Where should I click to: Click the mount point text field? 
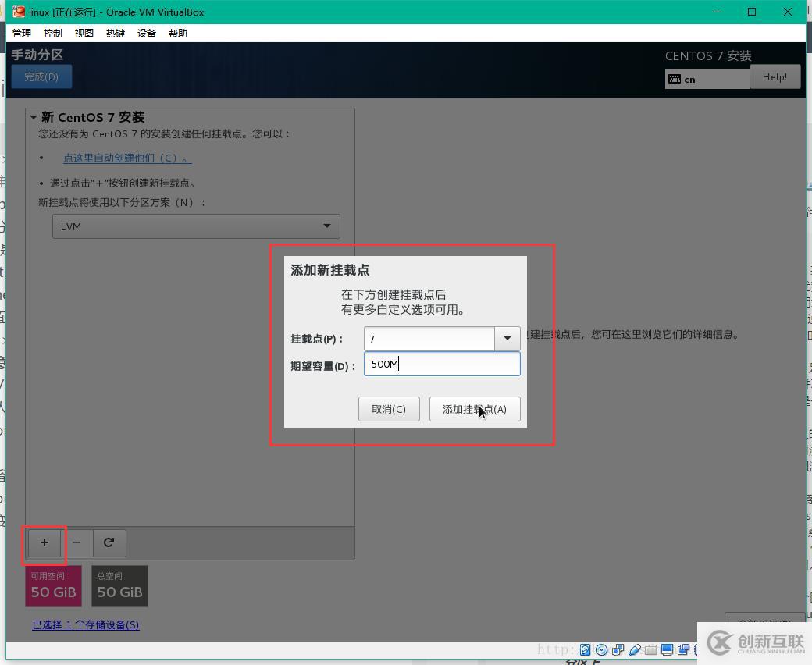pyautogui.click(x=429, y=339)
